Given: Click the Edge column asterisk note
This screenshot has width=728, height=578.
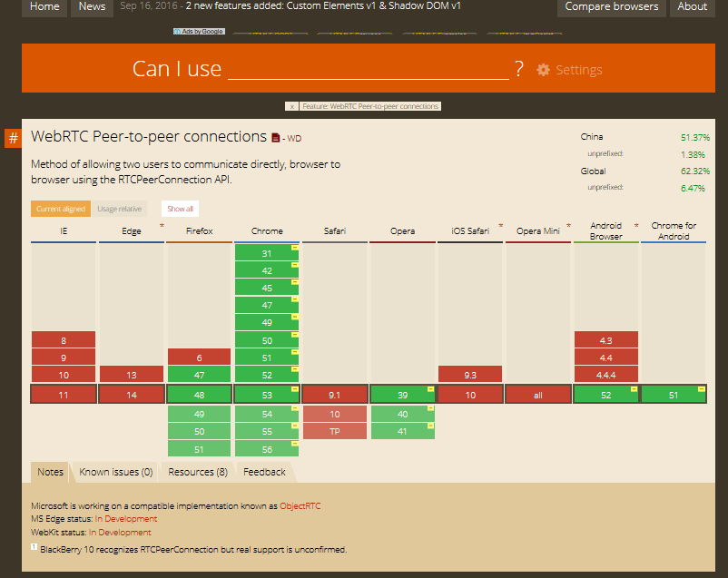Looking at the screenshot, I should [162, 226].
